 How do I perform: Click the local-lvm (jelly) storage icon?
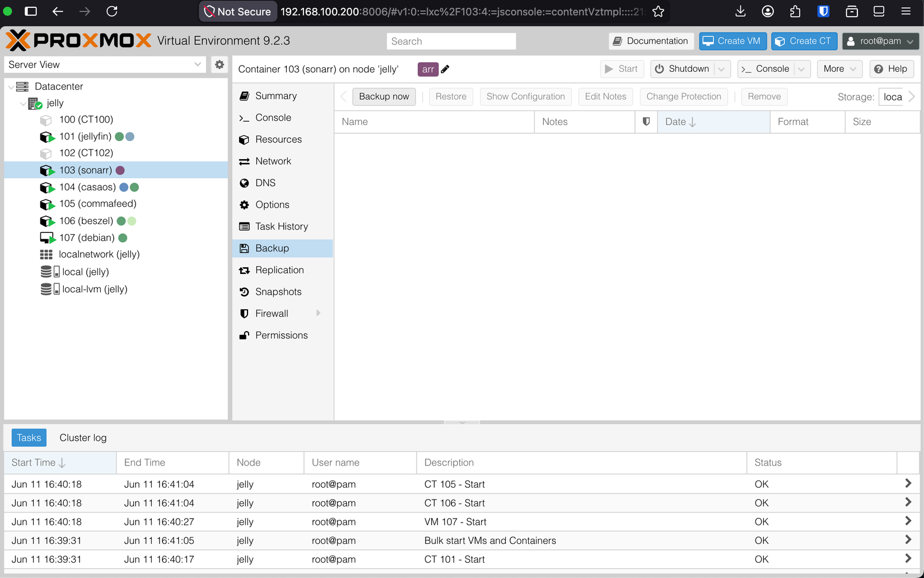[50, 289]
